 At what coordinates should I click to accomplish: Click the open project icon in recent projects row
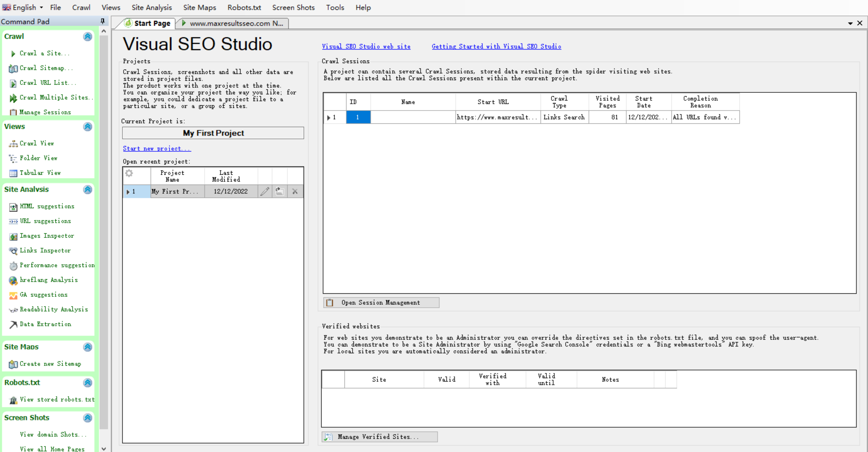coord(280,192)
